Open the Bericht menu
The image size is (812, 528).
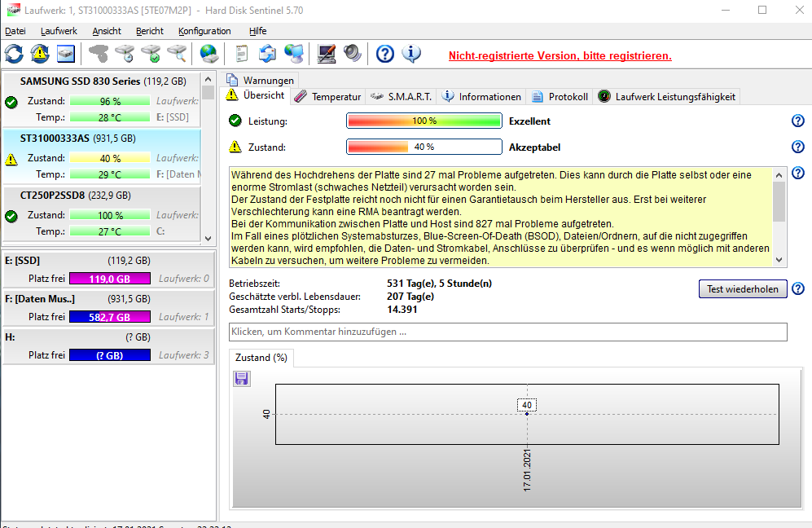[150, 31]
